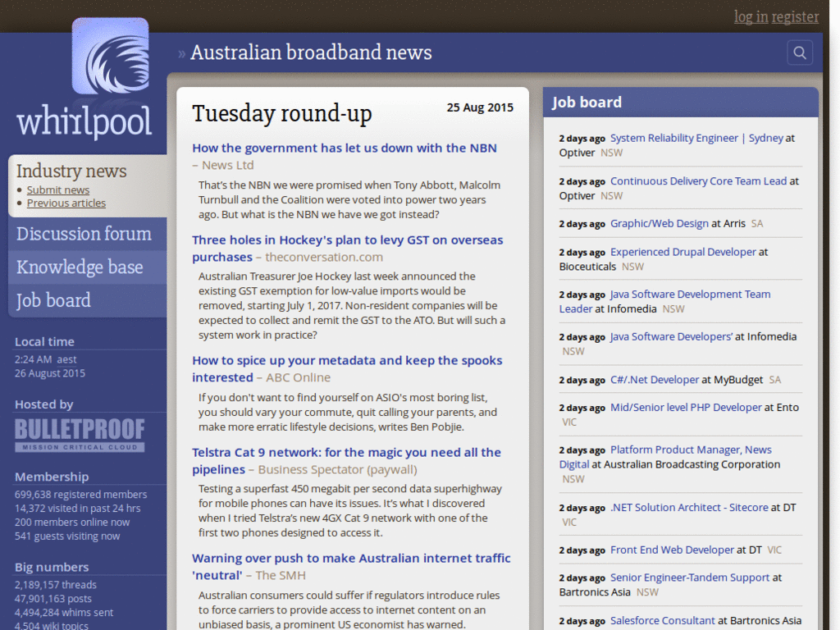The width and height of the screenshot is (840, 630).
Task: Click the Australian broadband news title
Action: (311, 52)
